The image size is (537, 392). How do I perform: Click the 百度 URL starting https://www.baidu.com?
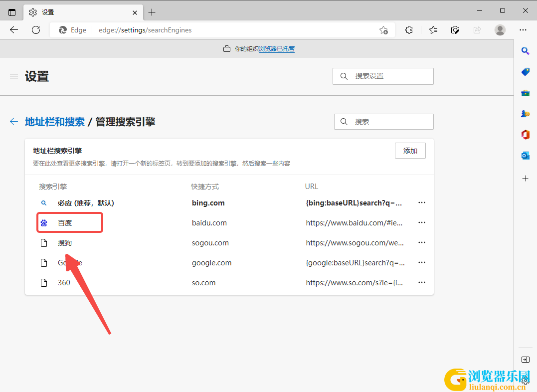354,223
